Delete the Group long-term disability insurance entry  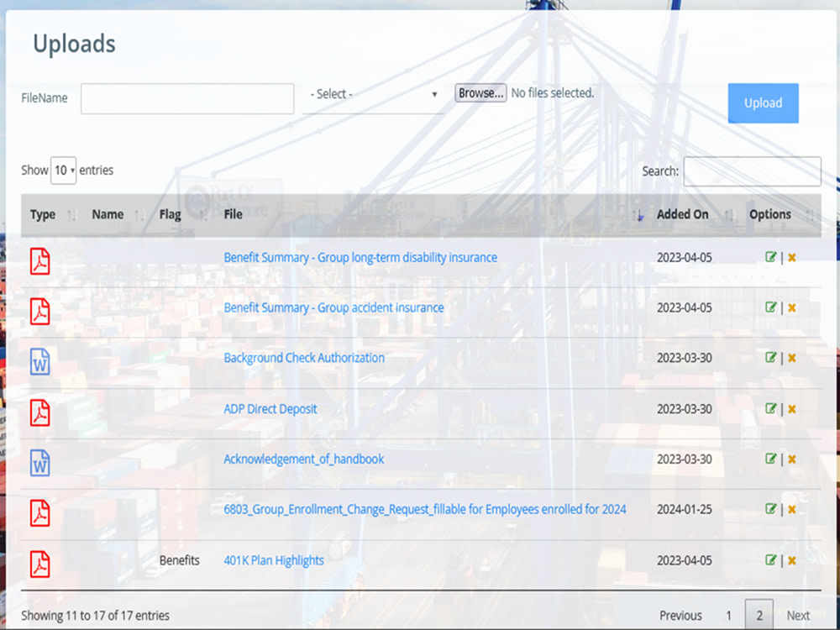point(792,258)
